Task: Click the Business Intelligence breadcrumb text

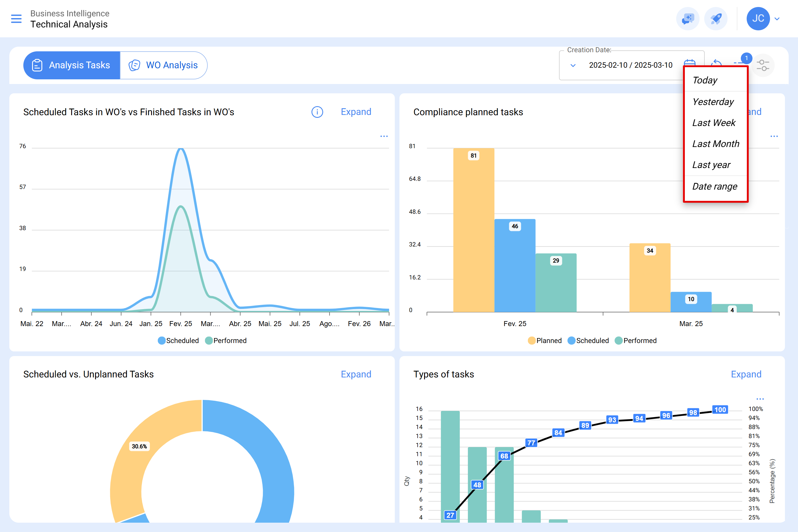Action: click(70, 13)
